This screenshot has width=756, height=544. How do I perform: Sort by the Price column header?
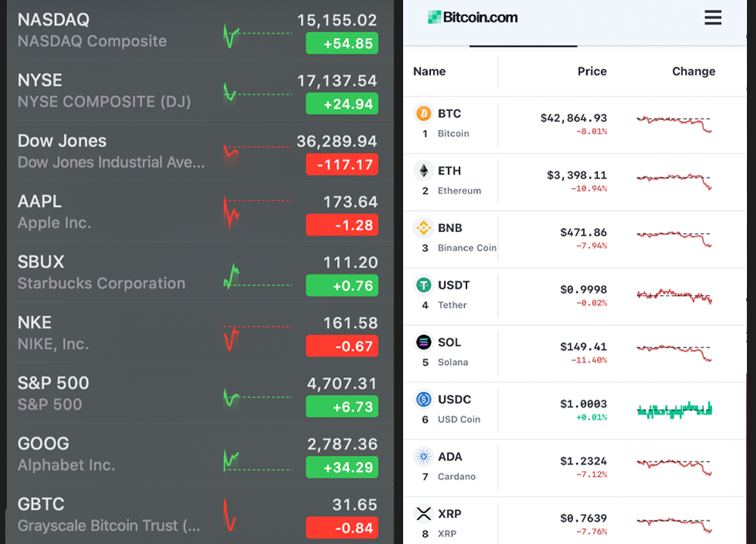pyautogui.click(x=592, y=71)
